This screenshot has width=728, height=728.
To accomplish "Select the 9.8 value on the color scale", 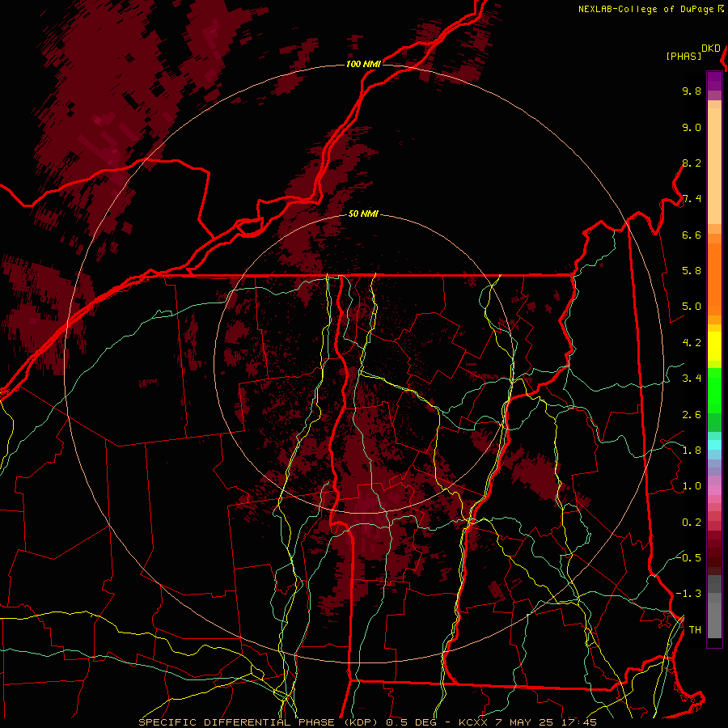I will (x=692, y=91).
